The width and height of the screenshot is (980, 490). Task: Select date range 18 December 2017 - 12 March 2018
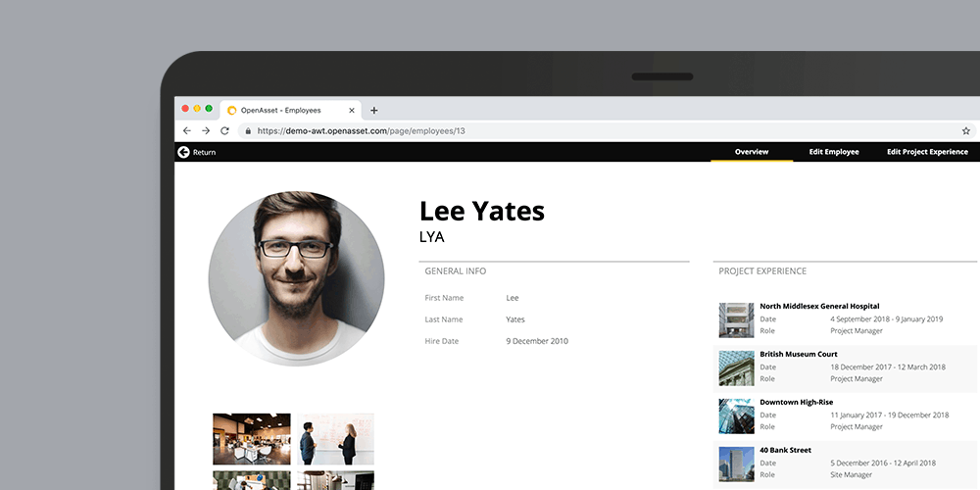coord(888,367)
